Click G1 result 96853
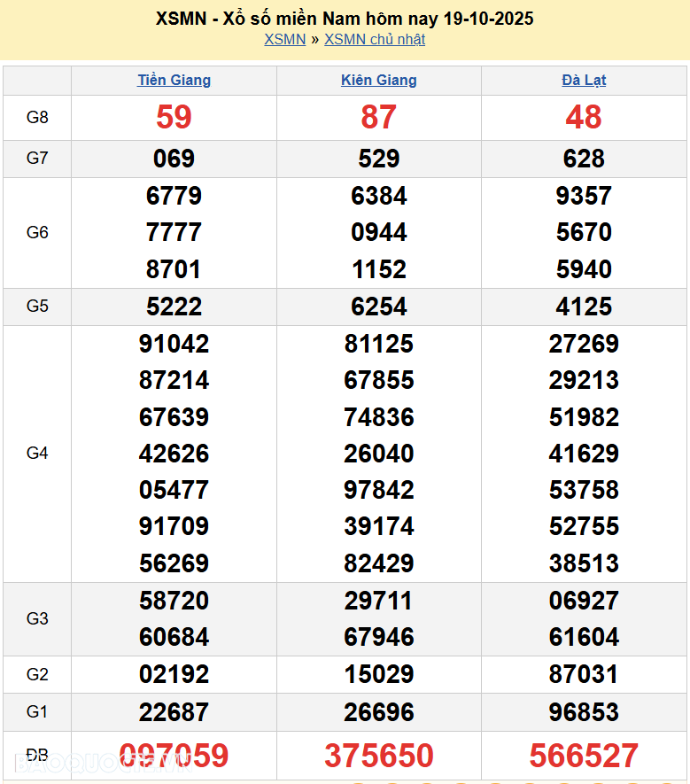This screenshot has width=690, height=784. (584, 711)
